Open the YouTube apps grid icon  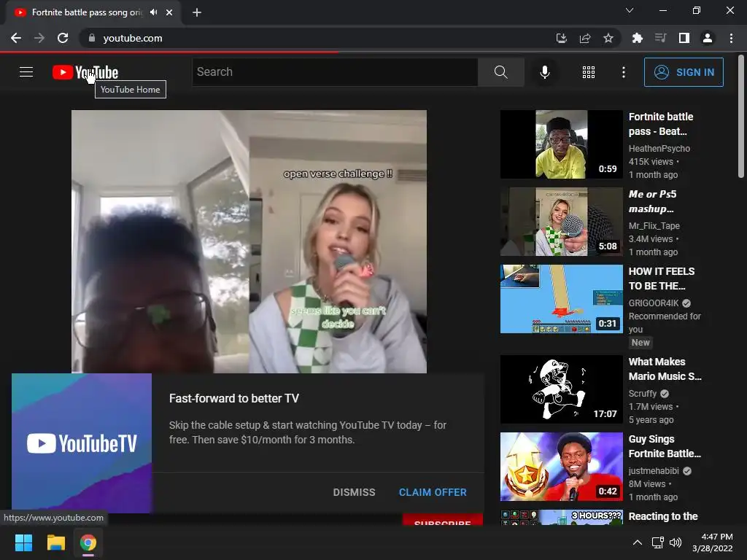589,72
